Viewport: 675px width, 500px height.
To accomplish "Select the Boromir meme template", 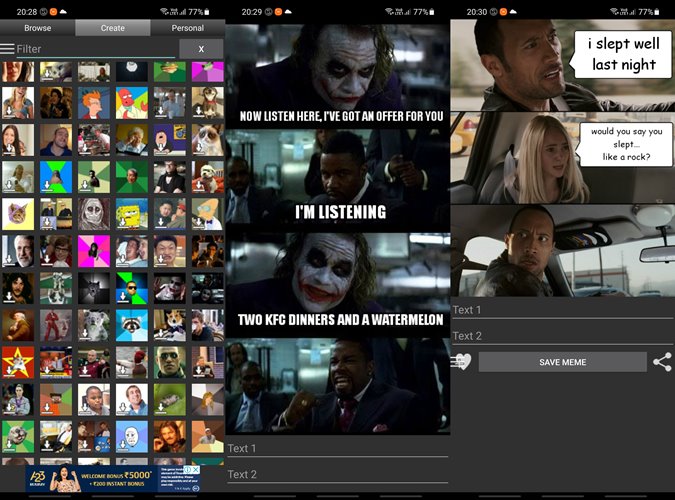I will point(170,436).
